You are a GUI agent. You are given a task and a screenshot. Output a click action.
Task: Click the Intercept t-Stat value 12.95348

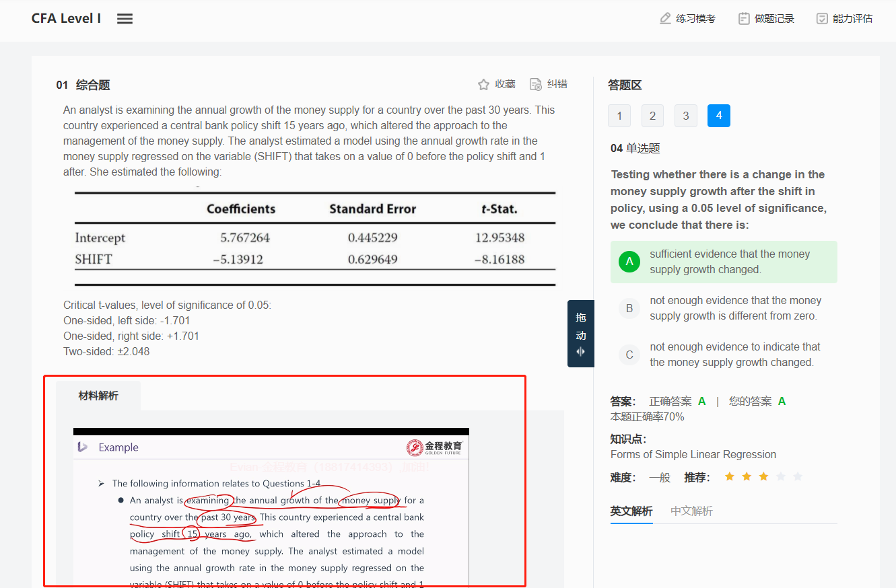(499, 237)
